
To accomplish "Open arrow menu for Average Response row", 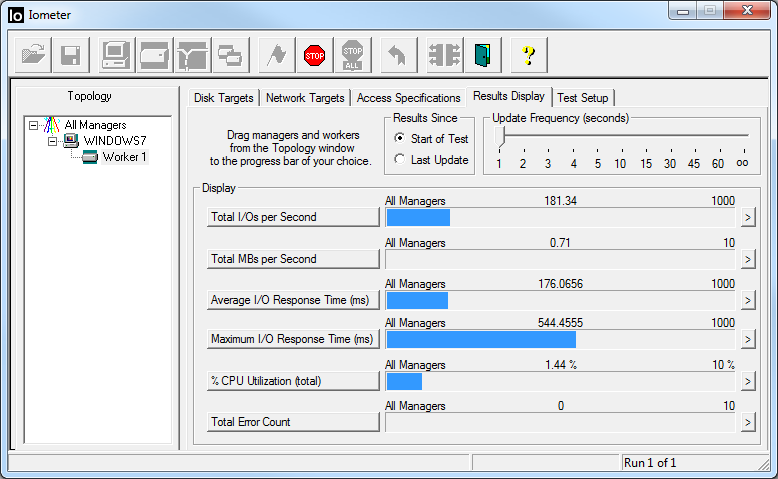I will pos(748,300).
